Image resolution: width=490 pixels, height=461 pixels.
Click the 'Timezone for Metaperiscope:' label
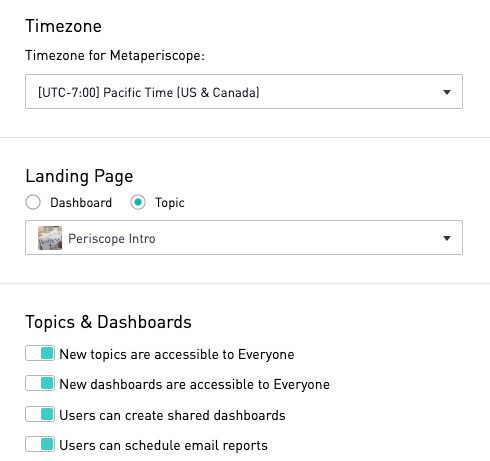click(115, 55)
